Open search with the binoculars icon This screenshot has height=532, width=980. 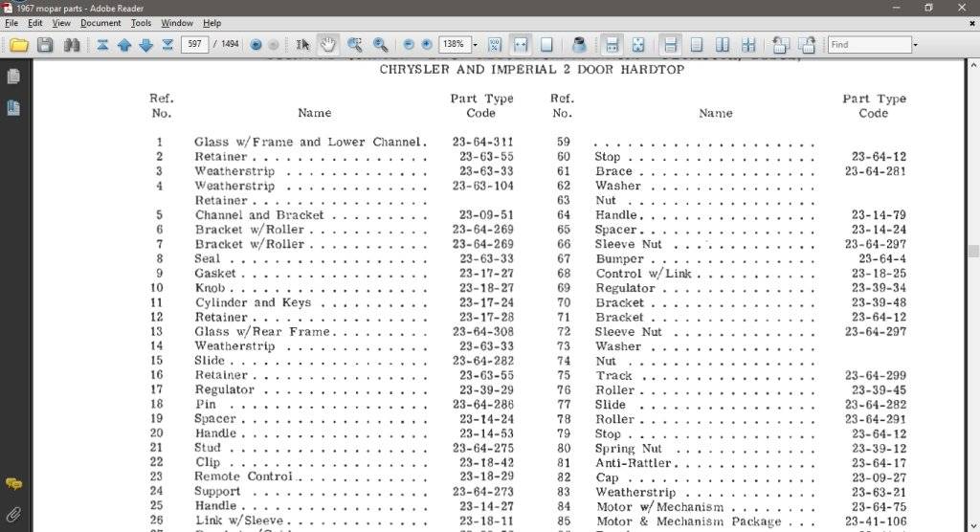pos(71,45)
